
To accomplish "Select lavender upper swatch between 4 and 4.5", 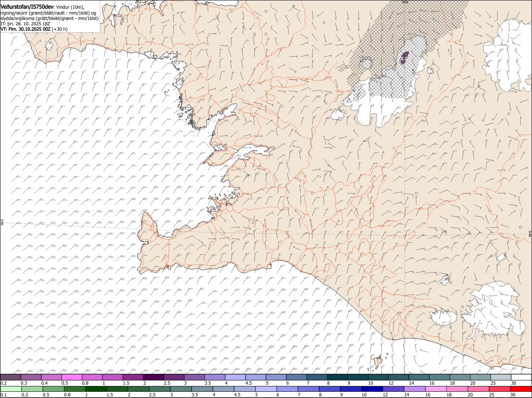I will (235, 377).
